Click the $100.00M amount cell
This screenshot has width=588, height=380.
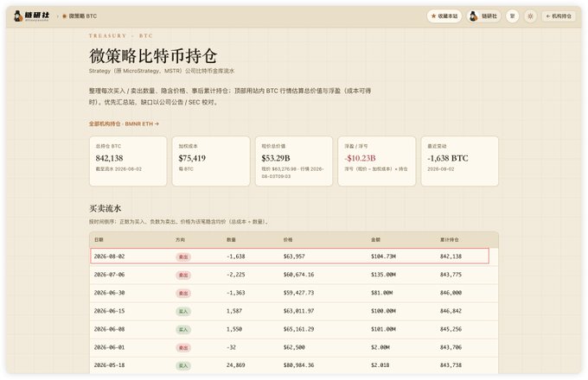click(x=383, y=311)
